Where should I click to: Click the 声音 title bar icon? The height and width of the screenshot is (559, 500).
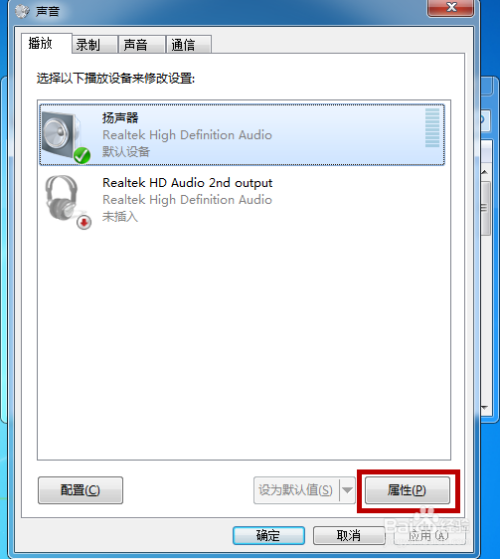(x=22, y=11)
